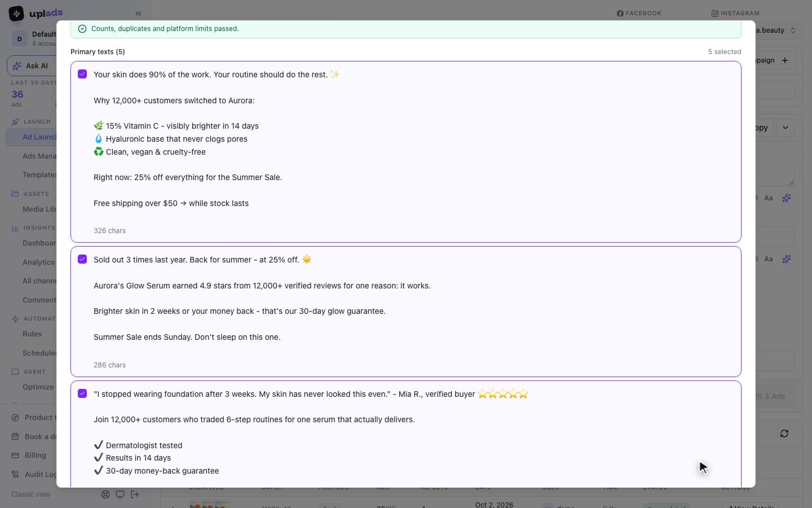812x508 pixels.
Task: Click the "286 chars" count
Action: pyautogui.click(x=109, y=365)
